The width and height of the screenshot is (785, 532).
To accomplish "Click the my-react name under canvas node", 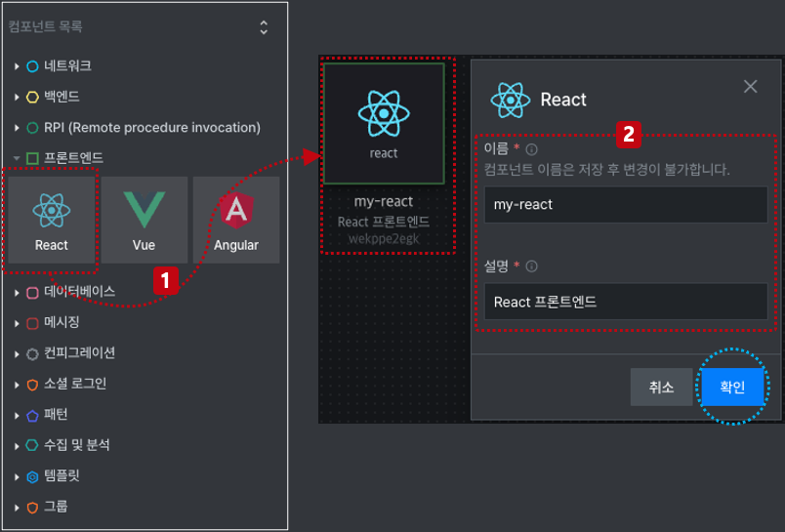I will point(384,202).
